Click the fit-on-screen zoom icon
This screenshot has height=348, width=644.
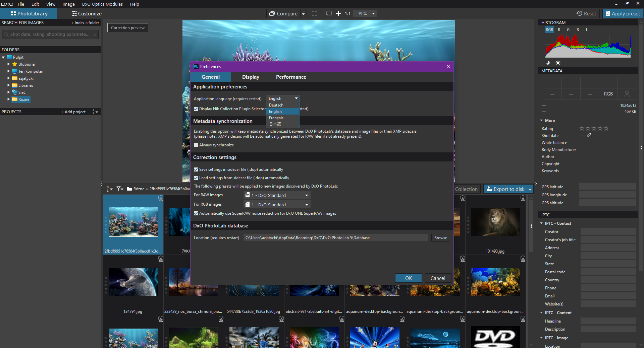329,13
